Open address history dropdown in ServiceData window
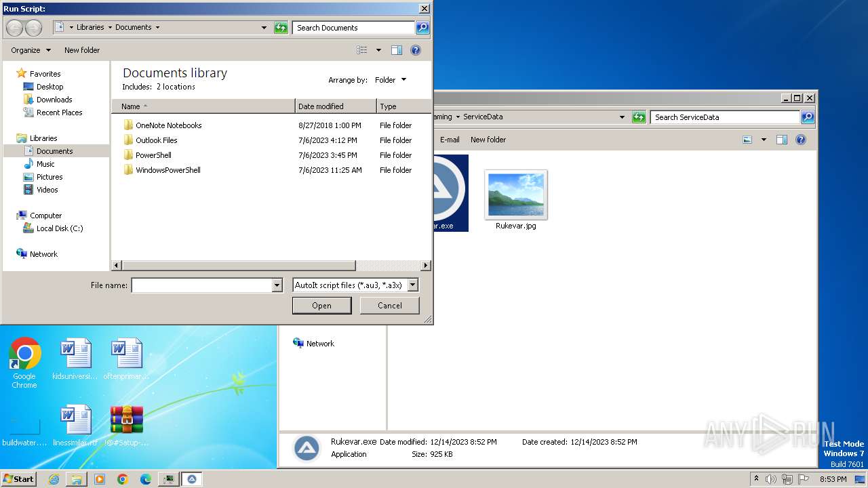Screen dimensions: 868x488 [x=622, y=117]
